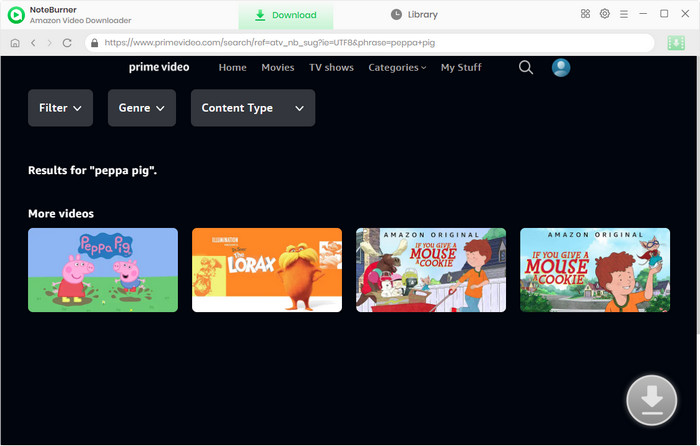The image size is (700, 446).
Task: Navigate forward with the forward arrow
Action: point(50,43)
